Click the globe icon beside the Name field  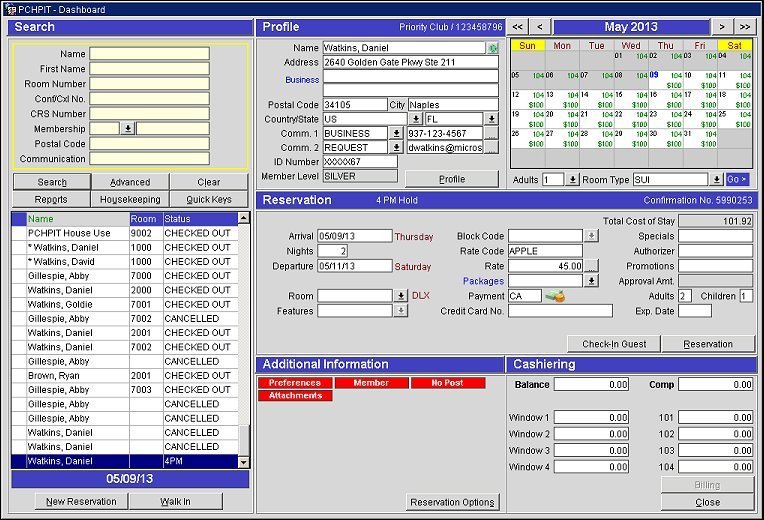492,48
